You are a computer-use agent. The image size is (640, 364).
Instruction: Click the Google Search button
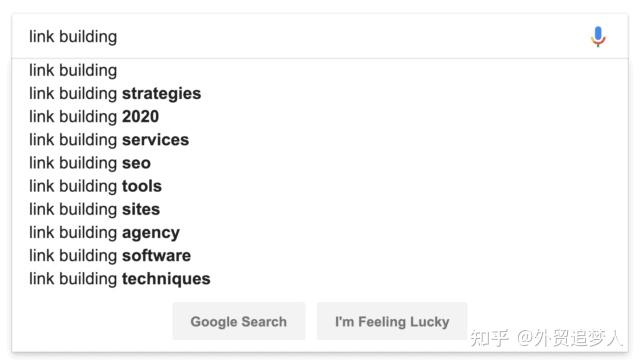pos(239,322)
